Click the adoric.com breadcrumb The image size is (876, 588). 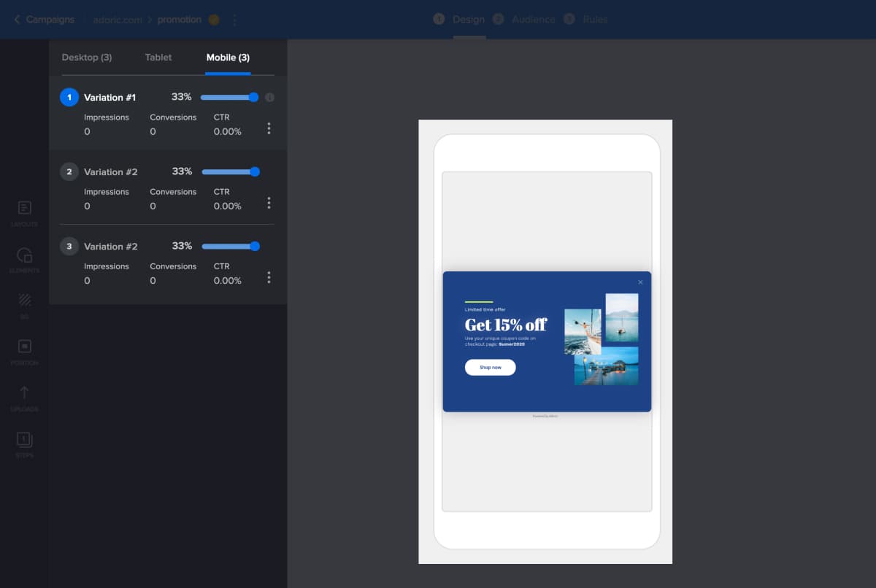click(x=118, y=20)
